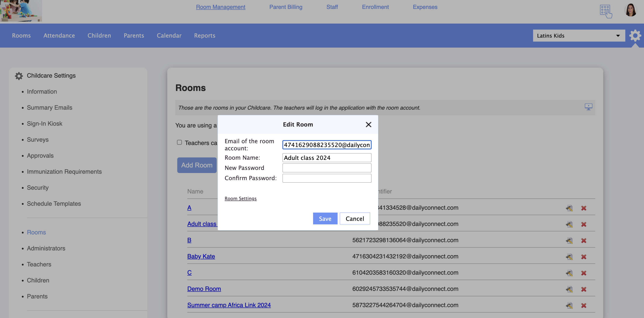Viewport: 644px width, 318px height.
Task: Click the kiosk keypad icon in header
Action: (605, 11)
